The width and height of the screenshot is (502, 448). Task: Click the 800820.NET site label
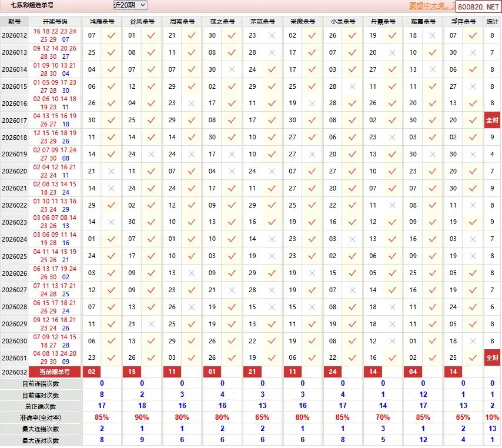(477, 6)
